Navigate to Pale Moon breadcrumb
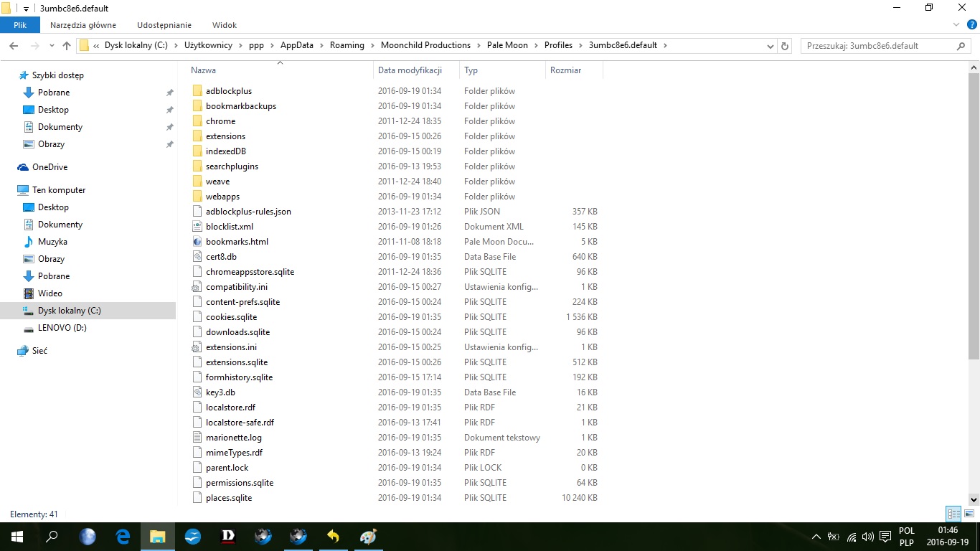This screenshot has height=551, width=980. (x=507, y=45)
